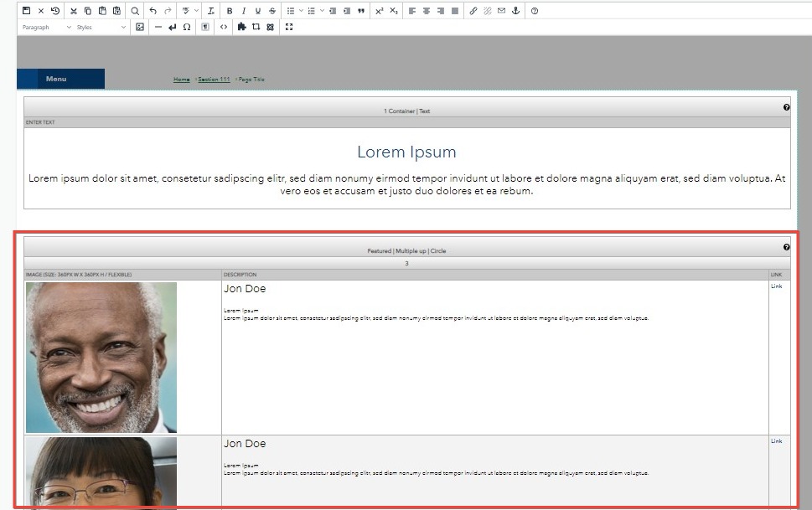The image size is (812, 510).
Task: Toggle Subscript formatting
Action: (394, 10)
